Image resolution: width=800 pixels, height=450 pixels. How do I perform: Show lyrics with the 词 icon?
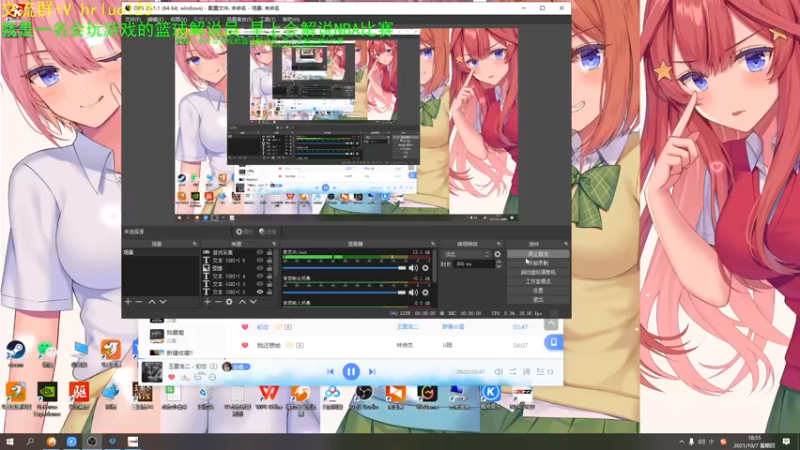click(527, 372)
